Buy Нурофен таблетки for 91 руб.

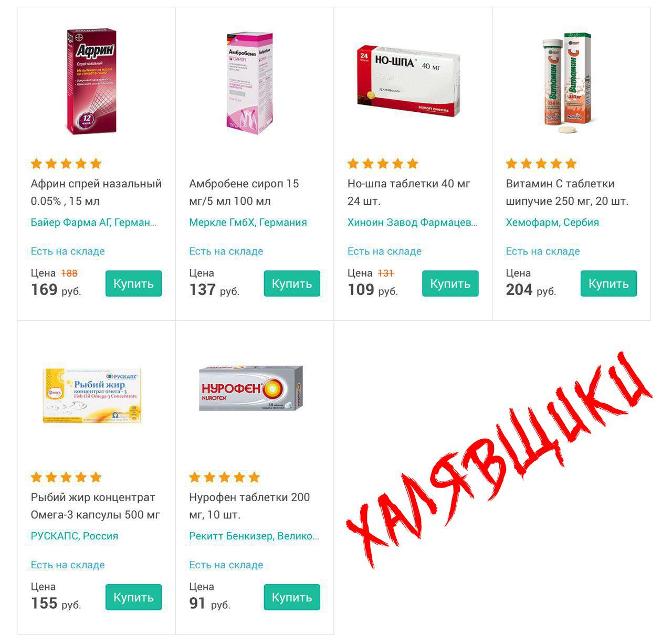pos(292,597)
